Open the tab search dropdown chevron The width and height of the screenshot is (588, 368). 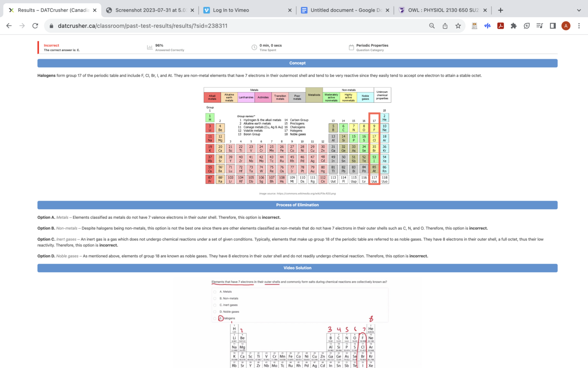coord(579,10)
